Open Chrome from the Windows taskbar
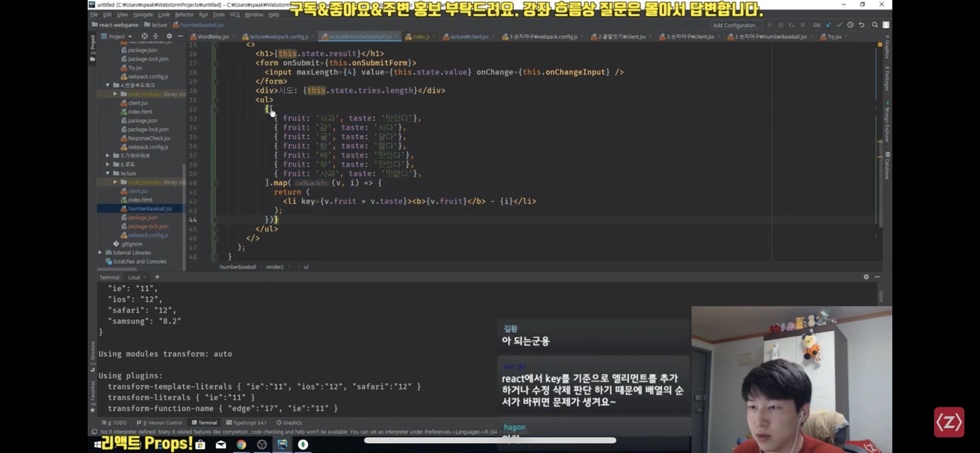The image size is (980, 453). tap(241, 444)
